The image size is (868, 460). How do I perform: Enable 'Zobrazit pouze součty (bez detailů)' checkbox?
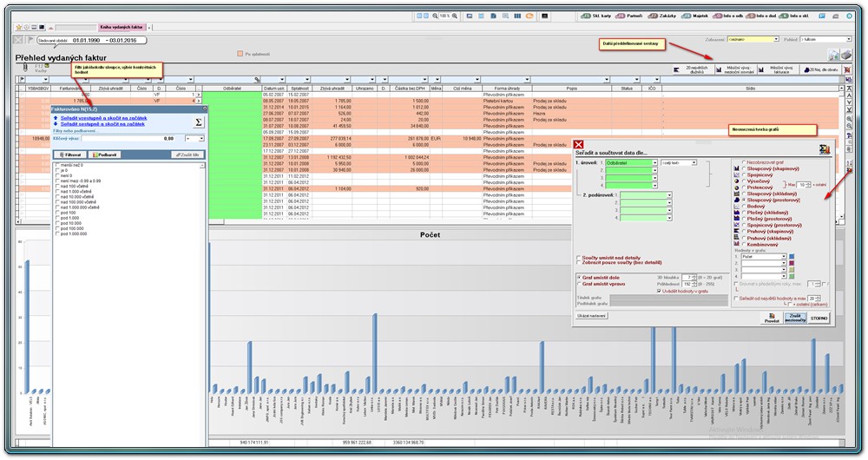coord(579,262)
